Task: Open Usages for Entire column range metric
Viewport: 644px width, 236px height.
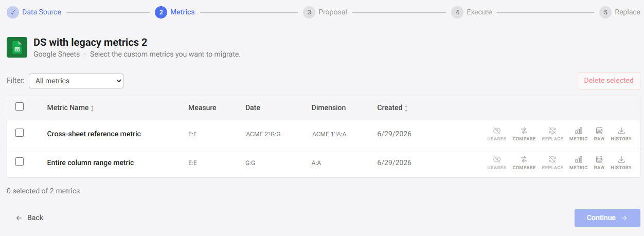Action: click(496, 163)
